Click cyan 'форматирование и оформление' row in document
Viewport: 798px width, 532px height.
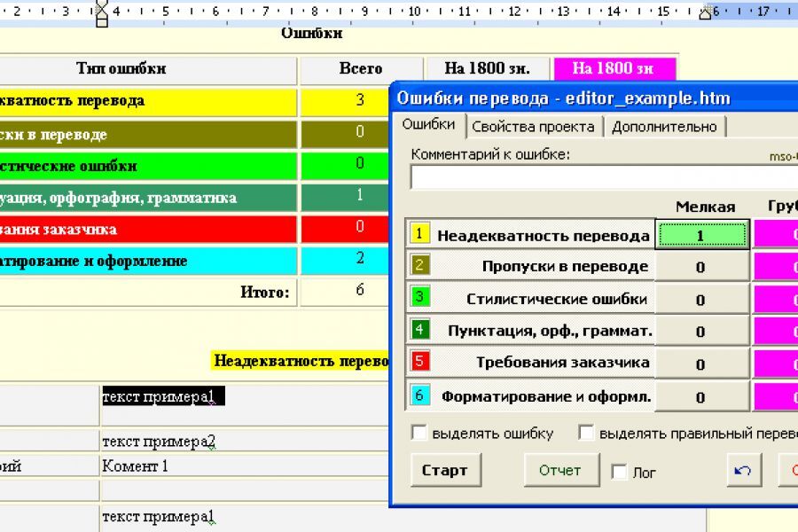[147, 261]
